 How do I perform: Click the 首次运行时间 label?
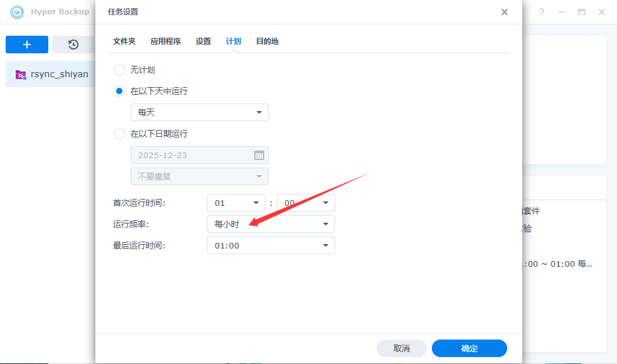[139, 203]
